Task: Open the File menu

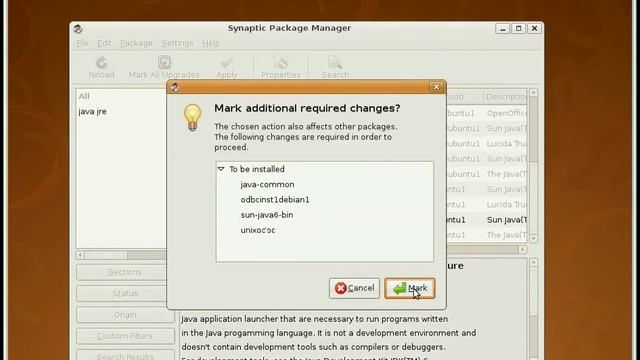Action: [x=82, y=43]
